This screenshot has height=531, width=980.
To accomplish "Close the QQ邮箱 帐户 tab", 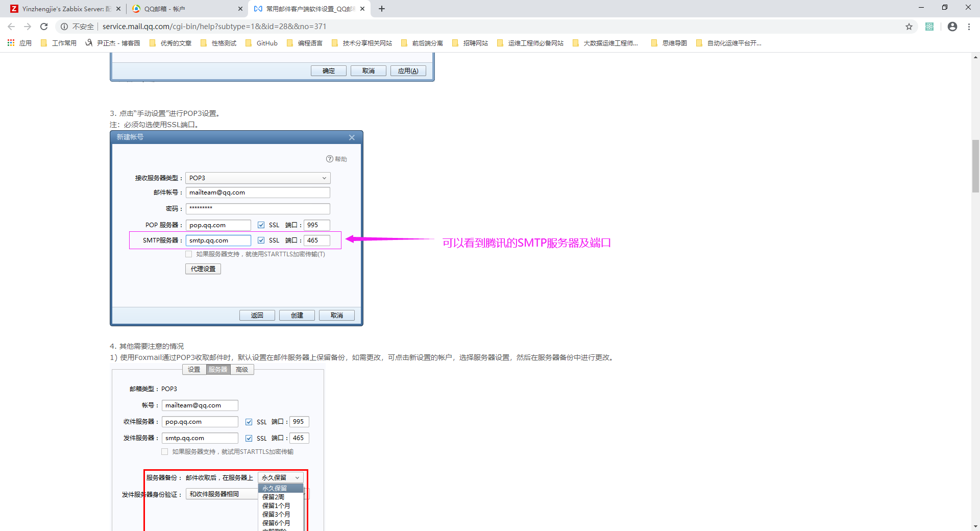I will coord(240,9).
